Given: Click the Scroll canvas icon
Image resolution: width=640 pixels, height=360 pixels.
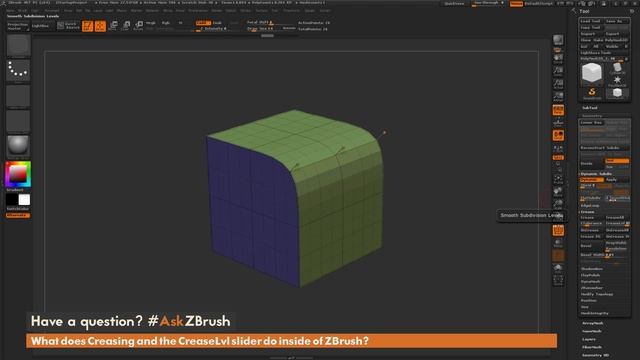Looking at the screenshot, I should pyautogui.click(x=558, y=58).
